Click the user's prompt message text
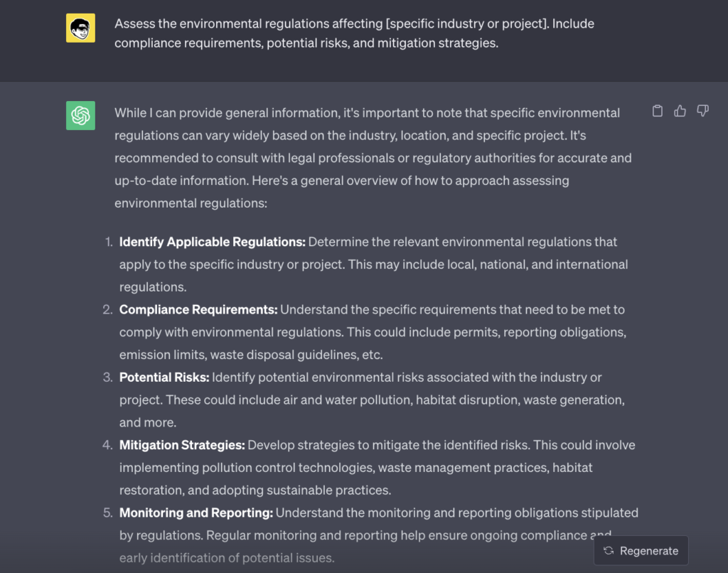Viewport: 728px width, 573px height. (x=353, y=33)
